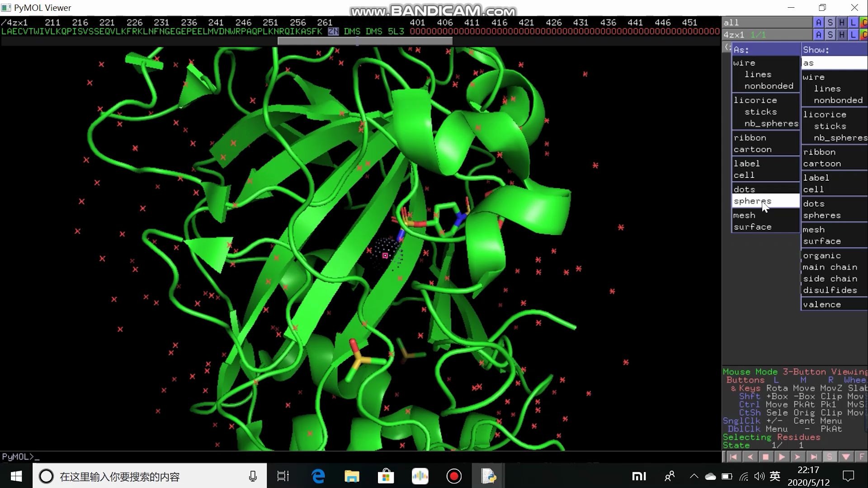The height and width of the screenshot is (488, 868).
Task: Select spheres in the As menu
Action: [753, 201]
